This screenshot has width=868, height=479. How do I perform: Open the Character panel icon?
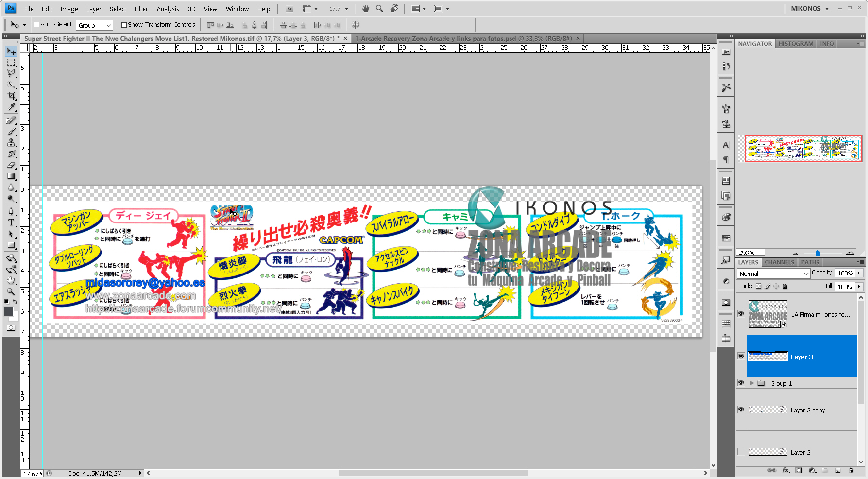(x=726, y=145)
